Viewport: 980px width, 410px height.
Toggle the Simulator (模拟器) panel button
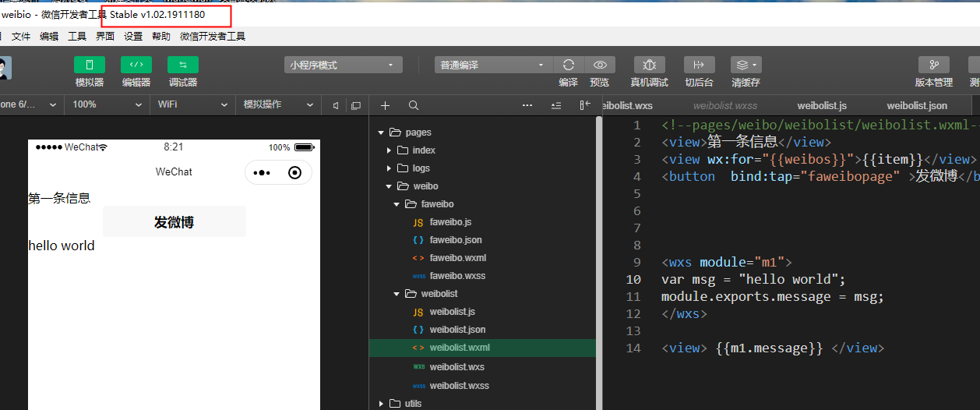pyautogui.click(x=90, y=65)
